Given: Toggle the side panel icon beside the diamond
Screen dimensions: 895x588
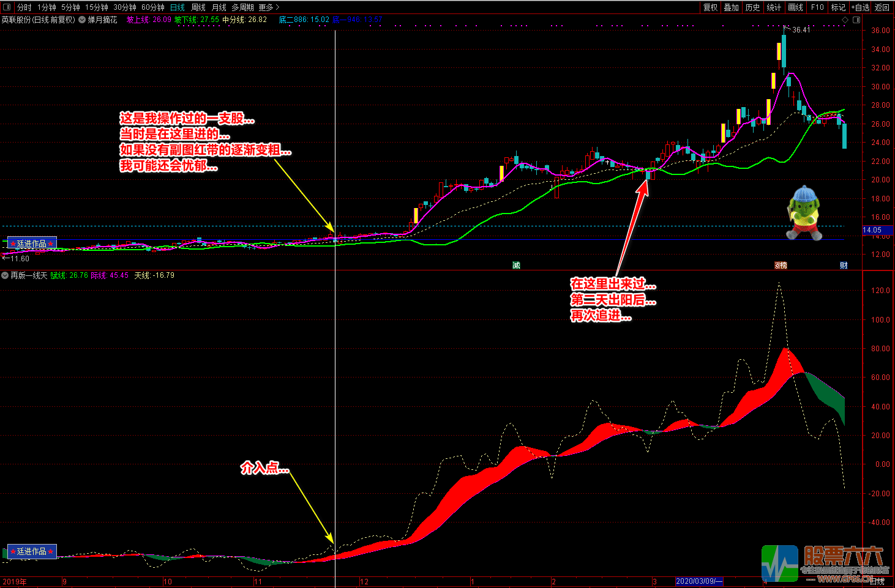Looking at the screenshot, I should [x=856, y=20].
